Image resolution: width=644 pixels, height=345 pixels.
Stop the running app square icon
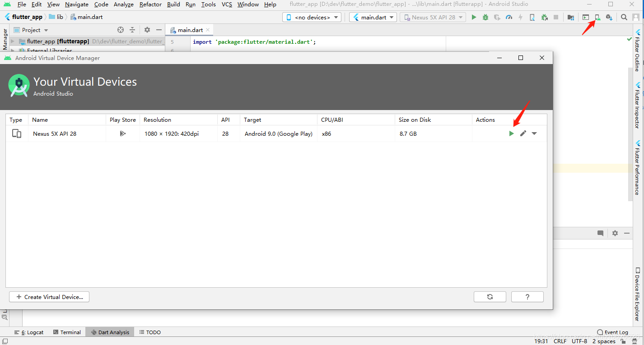[556, 17]
